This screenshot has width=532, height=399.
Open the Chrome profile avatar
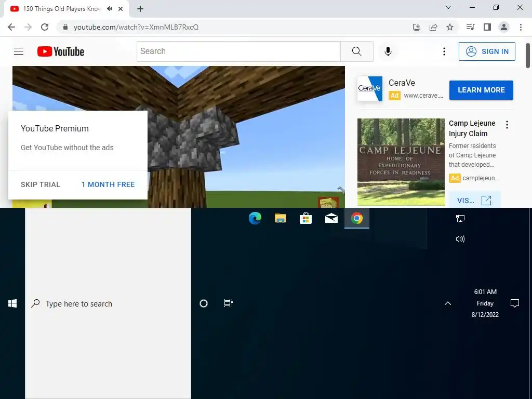click(504, 27)
